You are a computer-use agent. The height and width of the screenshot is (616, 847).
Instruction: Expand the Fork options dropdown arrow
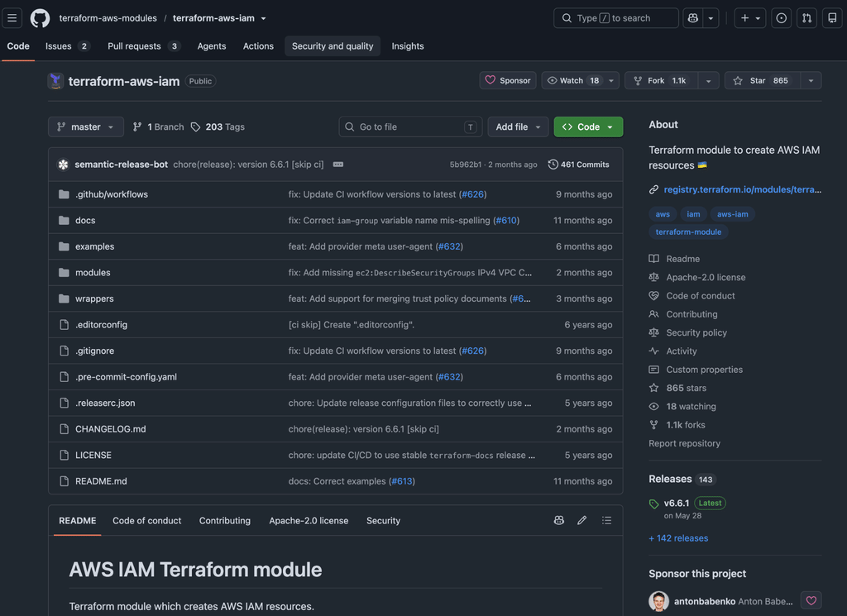point(708,80)
